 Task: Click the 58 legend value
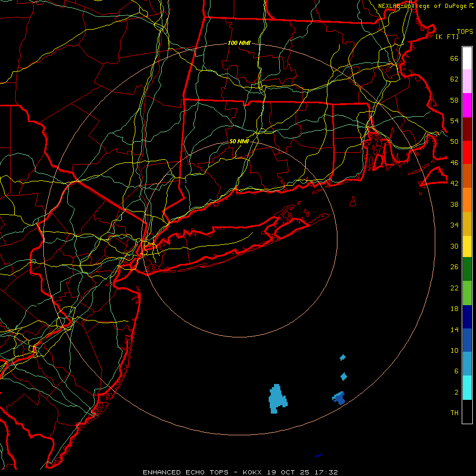pos(454,100)
